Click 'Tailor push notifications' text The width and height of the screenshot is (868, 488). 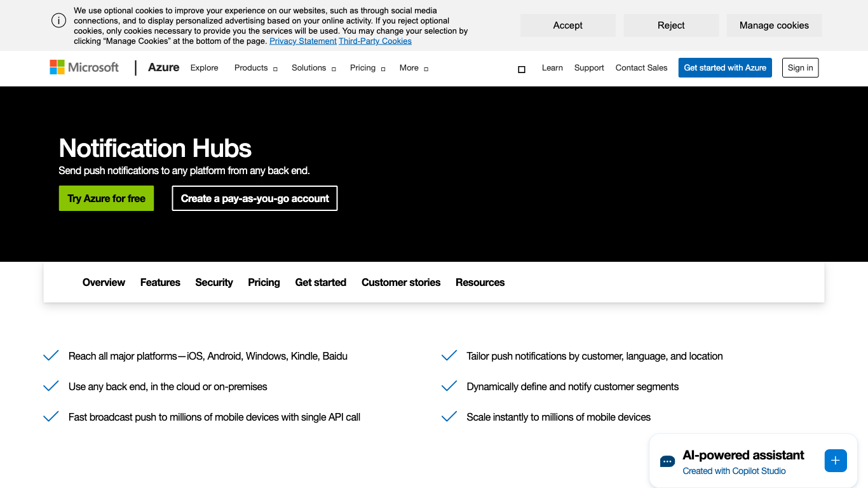click(x=595, y=356)
